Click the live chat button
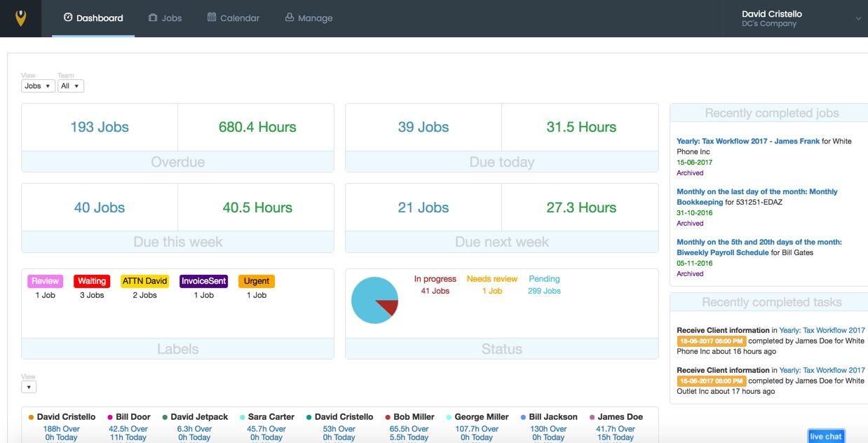Screen dimensions: 868x443 click(825, 435)
